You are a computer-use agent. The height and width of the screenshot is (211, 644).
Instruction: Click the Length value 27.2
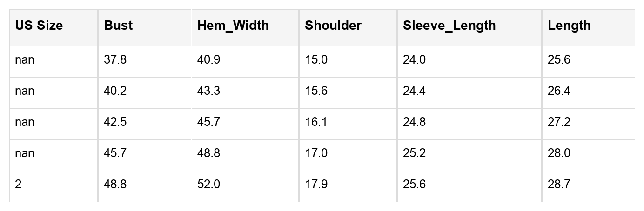(559, 122)
